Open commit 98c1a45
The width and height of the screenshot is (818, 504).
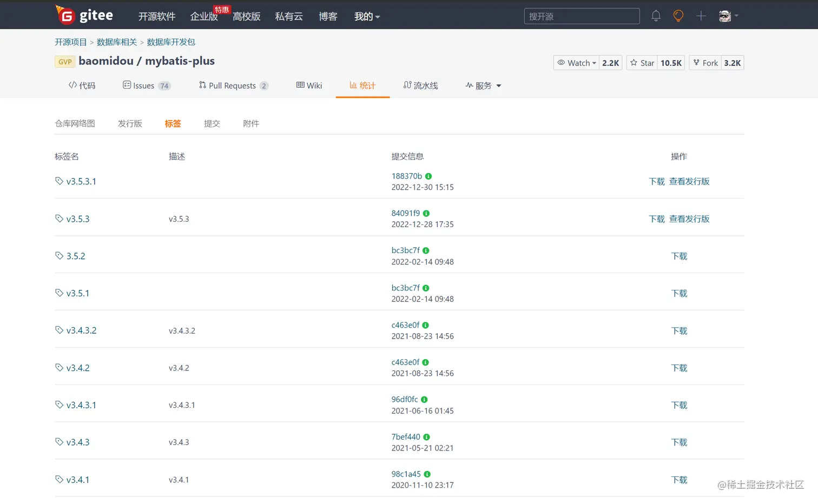tap(406, 474)
